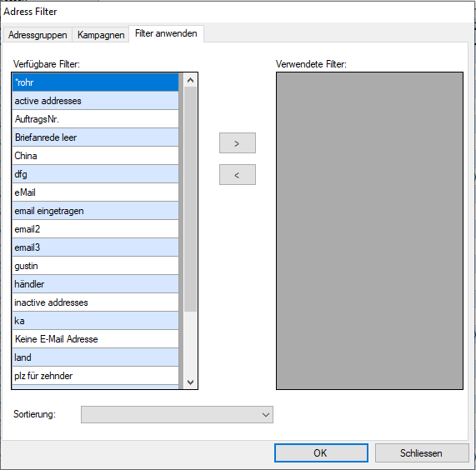This screenshot has width=476, height=470.
Task: Click the filter list scrollbar thumb
Action: click(190, 199)
